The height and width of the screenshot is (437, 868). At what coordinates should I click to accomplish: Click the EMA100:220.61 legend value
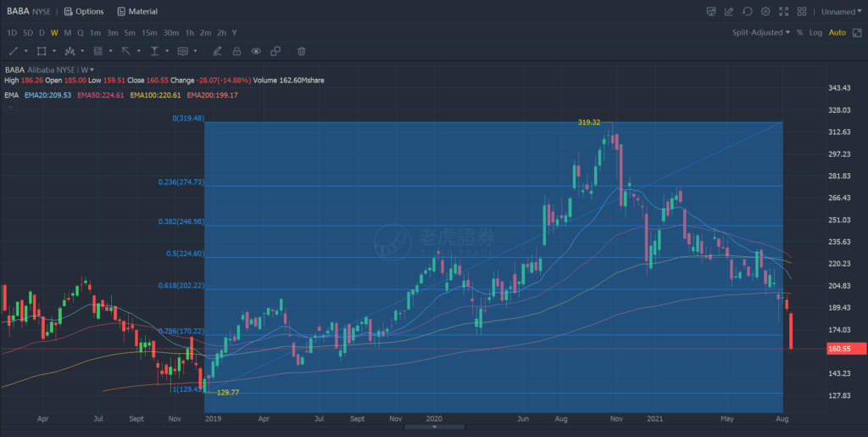[156, 95]
